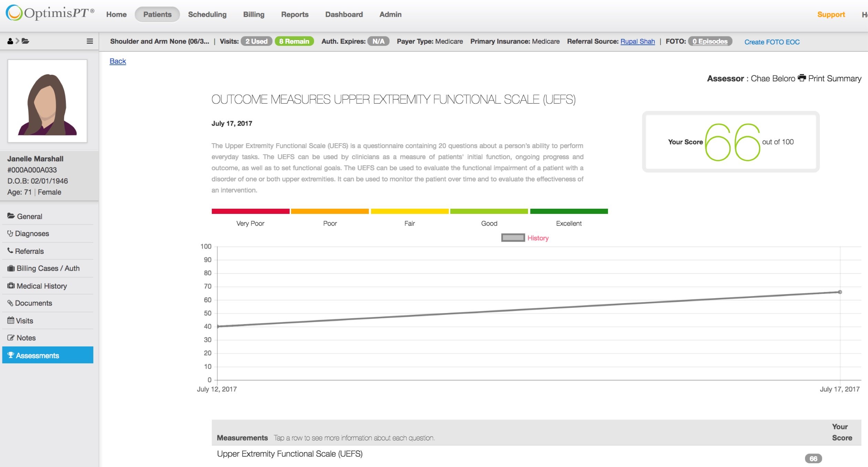Click the patient person icon in sidebar header
This screenshot has height=467, width=868.
[x=10, y=41]
